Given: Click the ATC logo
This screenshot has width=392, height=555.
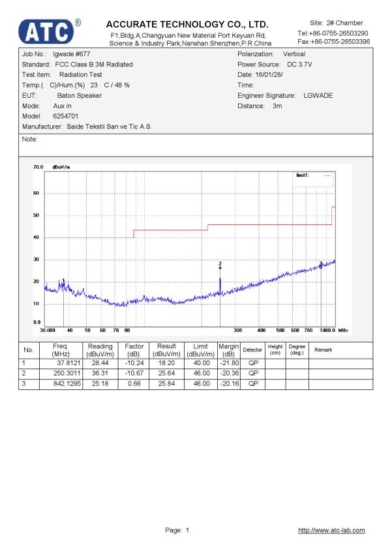Looking at the screenshot, I should (46, 31).
